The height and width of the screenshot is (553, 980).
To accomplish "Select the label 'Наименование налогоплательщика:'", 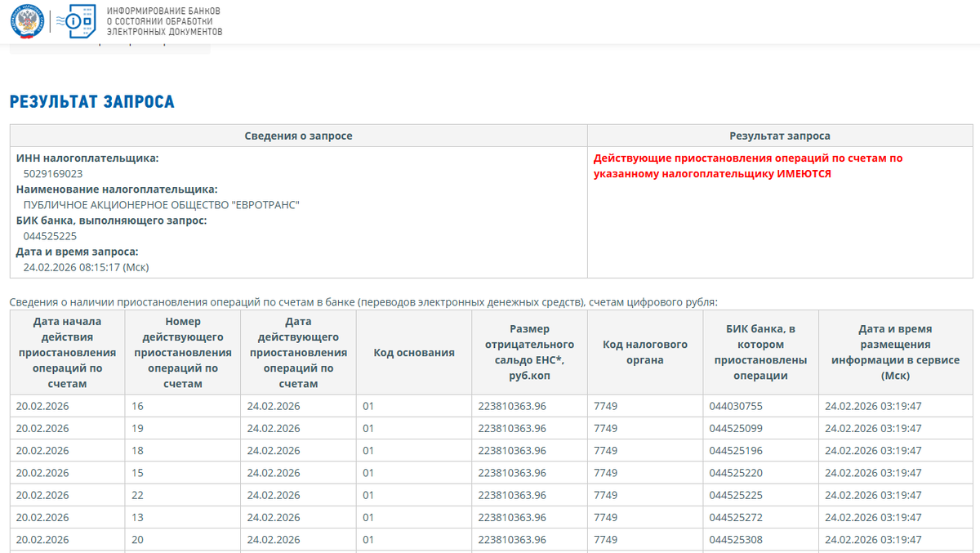I will coord(117,189).
